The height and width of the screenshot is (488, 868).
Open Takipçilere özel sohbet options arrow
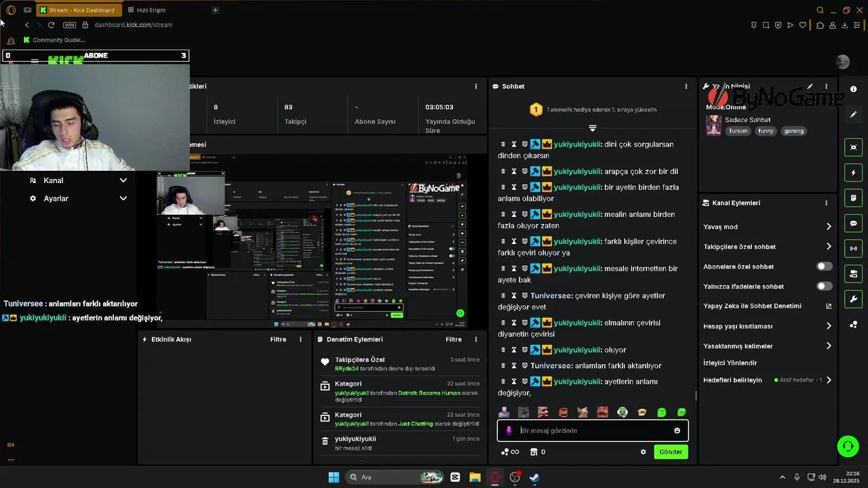(829, 247)
